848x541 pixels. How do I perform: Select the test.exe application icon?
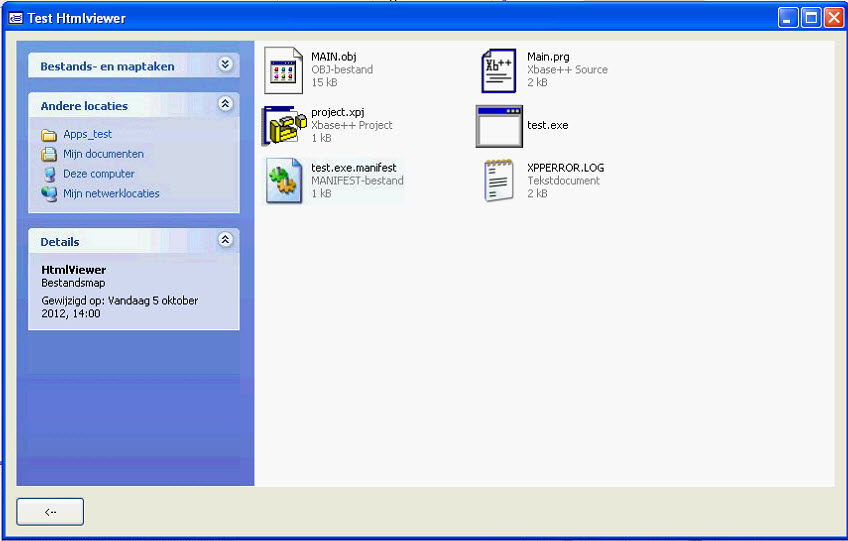[x=499, y=126]
